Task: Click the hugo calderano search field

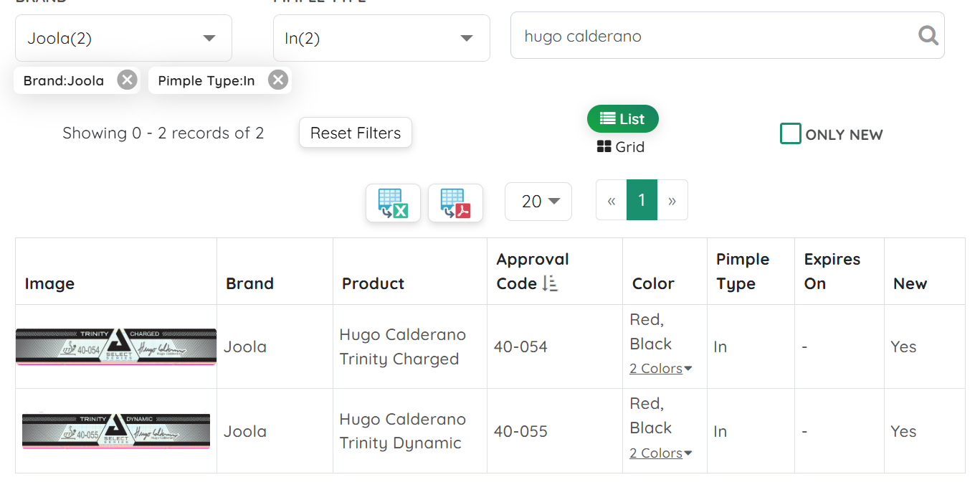Action: (717, 36)
